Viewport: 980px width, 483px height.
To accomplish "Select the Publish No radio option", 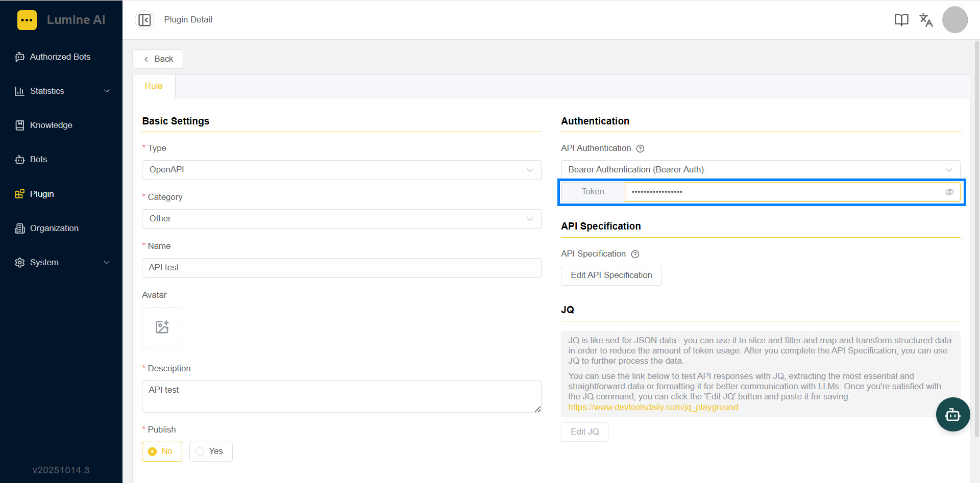I will (x=162, y=451).
